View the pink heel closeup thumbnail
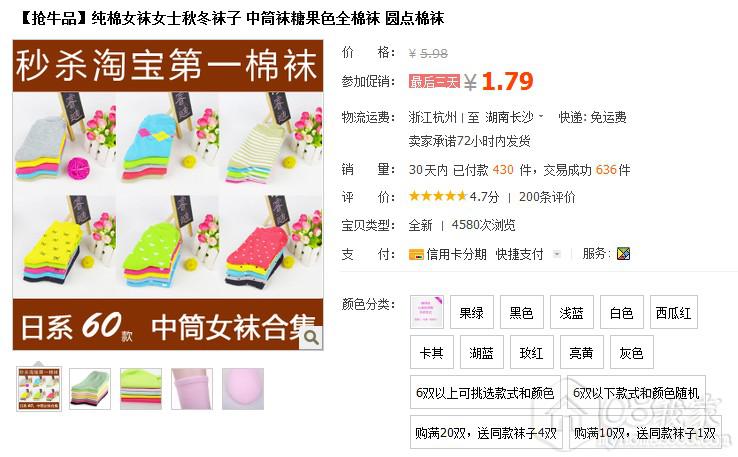 pyautogui.click(x=243, y=389)
